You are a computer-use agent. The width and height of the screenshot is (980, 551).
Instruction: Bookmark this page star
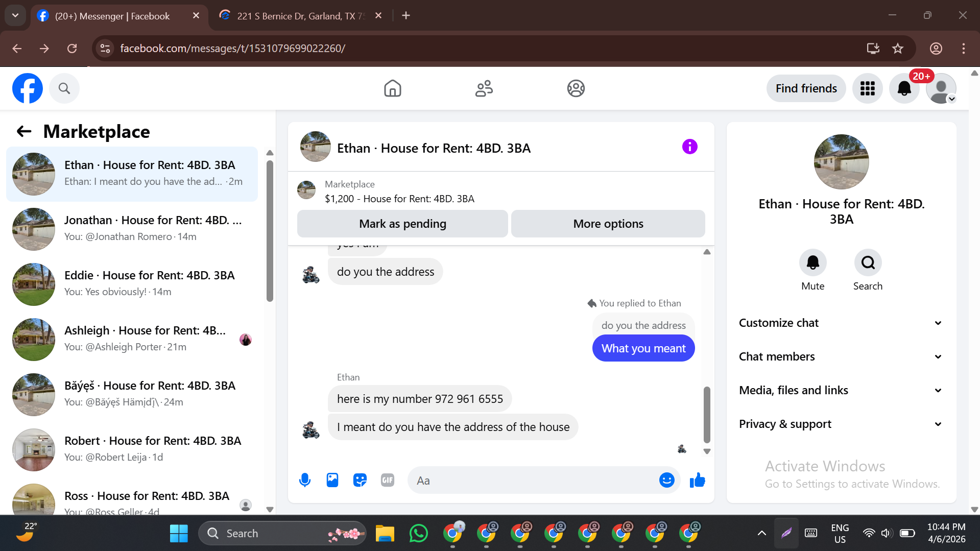click(898, 49)
